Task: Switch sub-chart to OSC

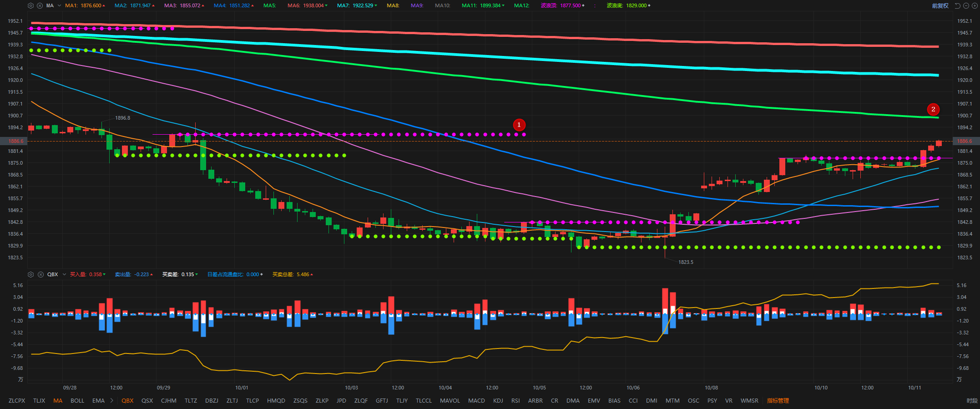Action: click(x=693, y=400)
